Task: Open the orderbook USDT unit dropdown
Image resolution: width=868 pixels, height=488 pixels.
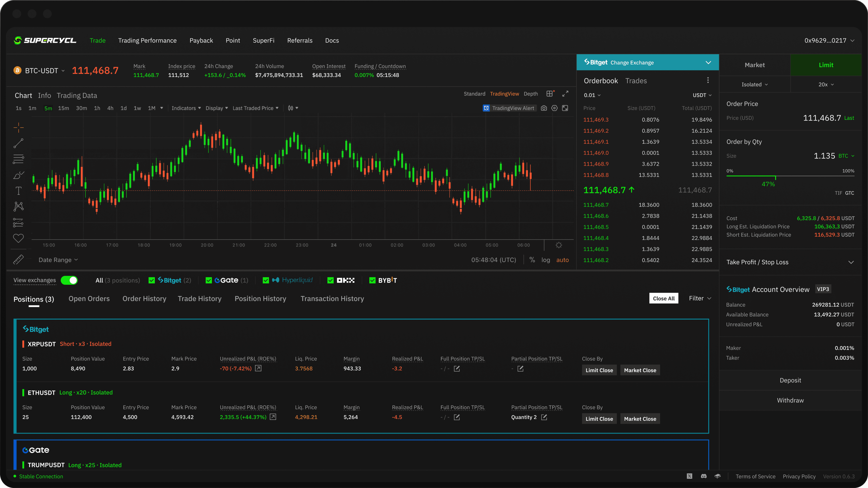Action: pyautogui.click(x=702, y=95)
